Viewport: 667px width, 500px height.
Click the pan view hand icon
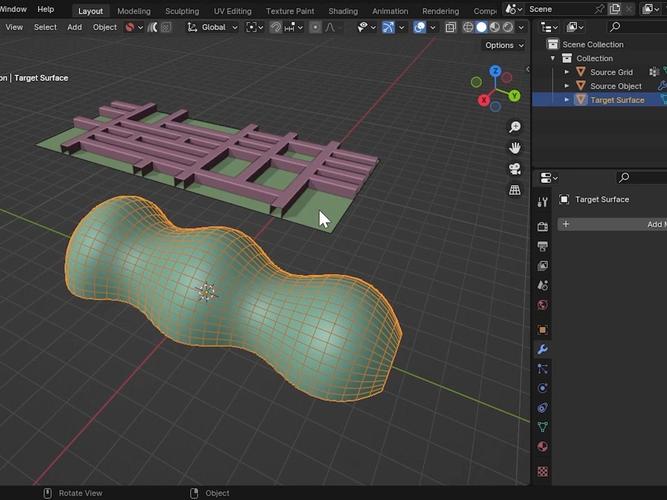pyautogui.click(x=515, y=148)
